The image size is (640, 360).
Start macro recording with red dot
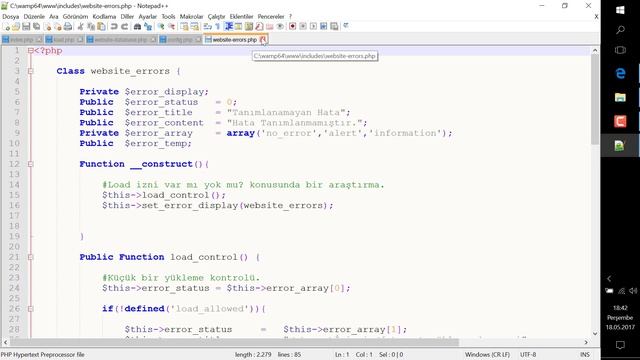(292, 27)
